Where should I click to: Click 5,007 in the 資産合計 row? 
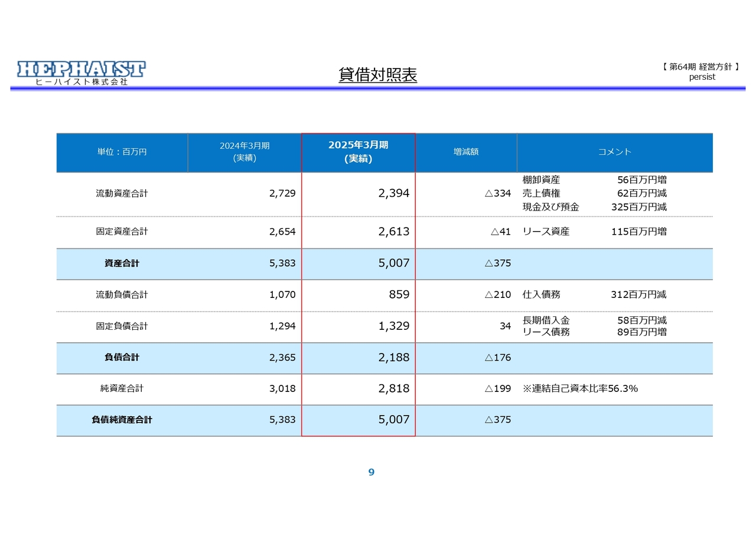click(394, 264)
